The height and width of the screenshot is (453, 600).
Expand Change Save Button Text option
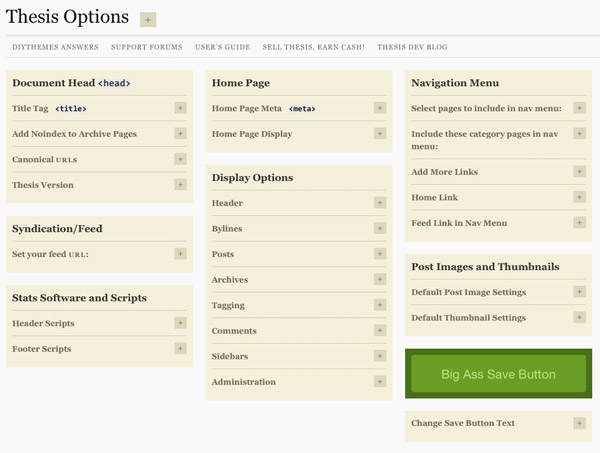coord(579,423)
